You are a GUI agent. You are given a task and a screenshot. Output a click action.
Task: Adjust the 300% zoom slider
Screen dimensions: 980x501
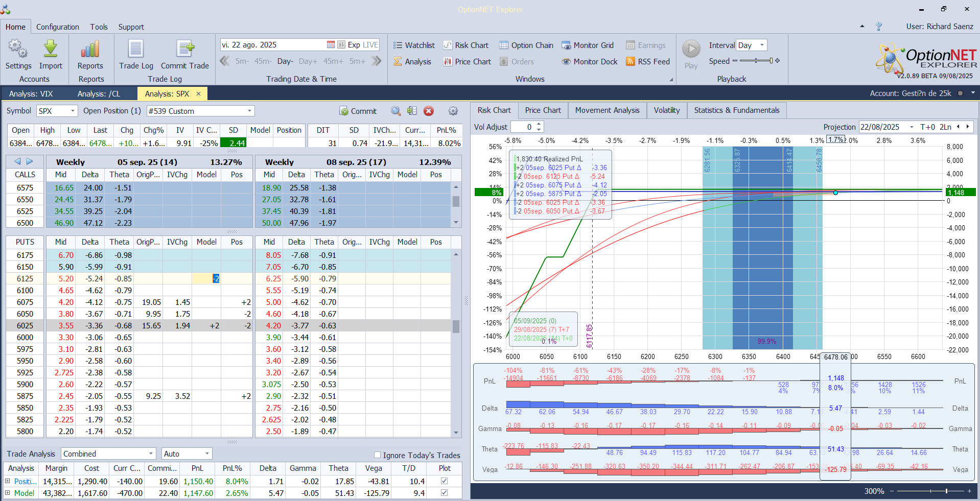pyautogui.click(x=930, y=491)
